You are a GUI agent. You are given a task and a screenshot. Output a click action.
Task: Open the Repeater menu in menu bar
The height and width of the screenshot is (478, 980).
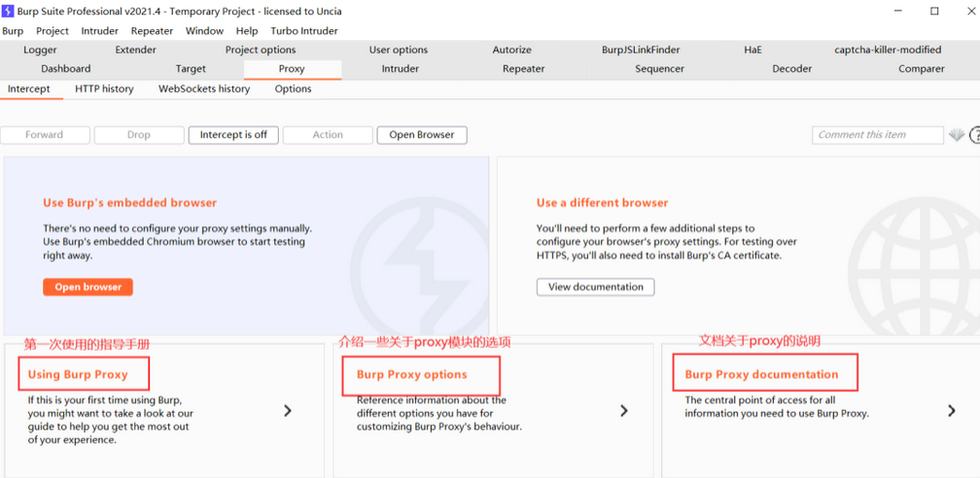click(152, 31)
